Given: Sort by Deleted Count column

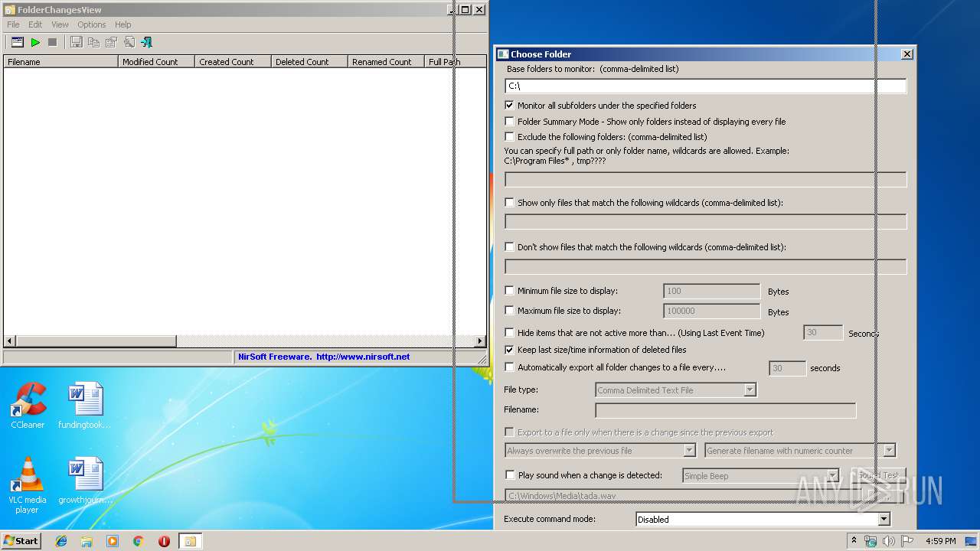Looking at the screenshot, I should tap(310, 62).
